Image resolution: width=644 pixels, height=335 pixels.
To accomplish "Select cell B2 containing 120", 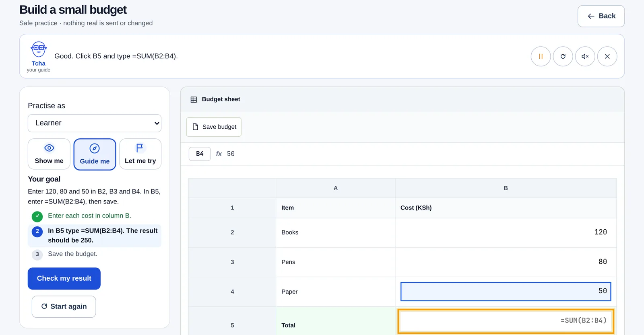I will [x=506, y=232].
